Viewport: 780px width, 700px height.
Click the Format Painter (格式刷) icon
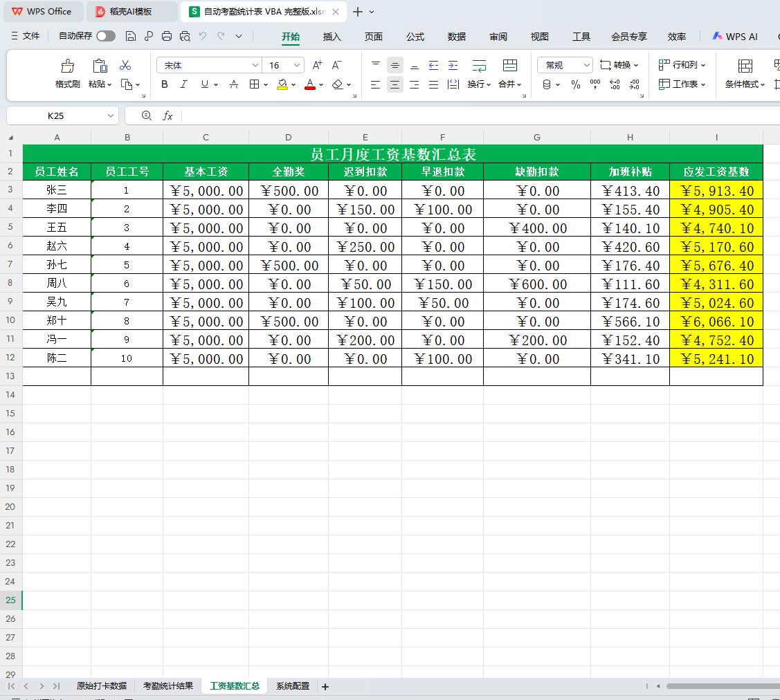pyautogui.click(x=67, y=66)
